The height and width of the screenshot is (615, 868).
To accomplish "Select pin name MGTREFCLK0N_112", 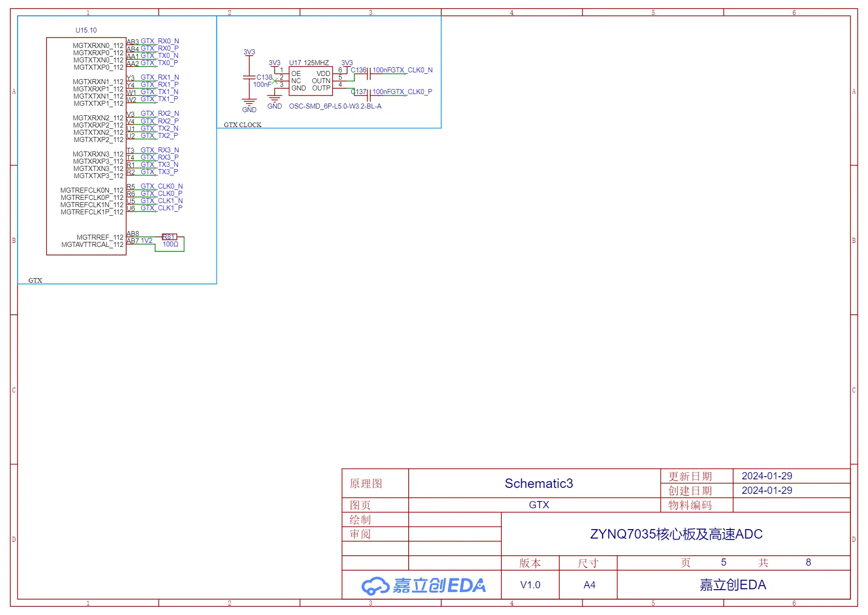I will 92,190.
